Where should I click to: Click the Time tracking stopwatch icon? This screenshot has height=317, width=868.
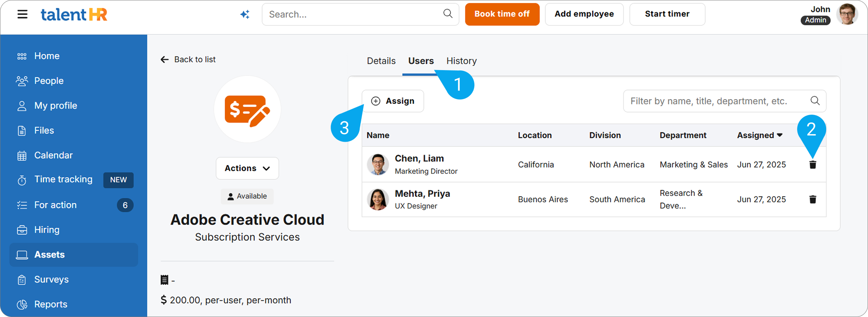click(22, 180)
